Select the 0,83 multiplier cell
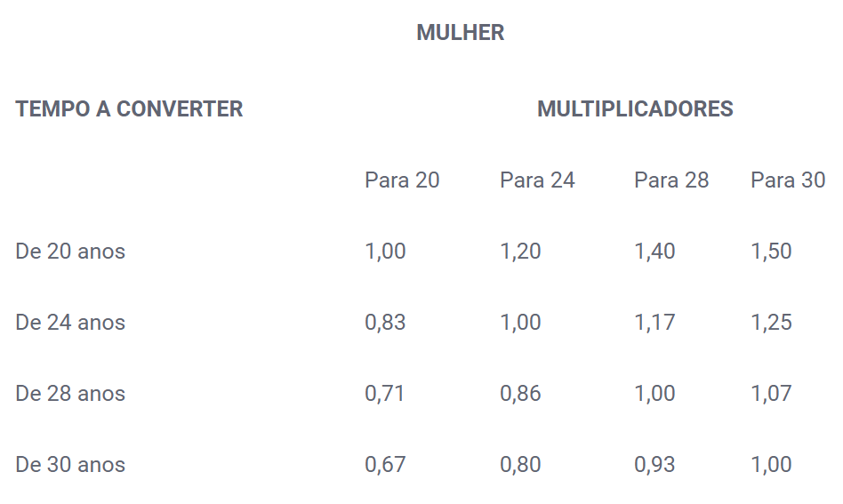Viewport: 843px width, 504px height. coord(385,323)
